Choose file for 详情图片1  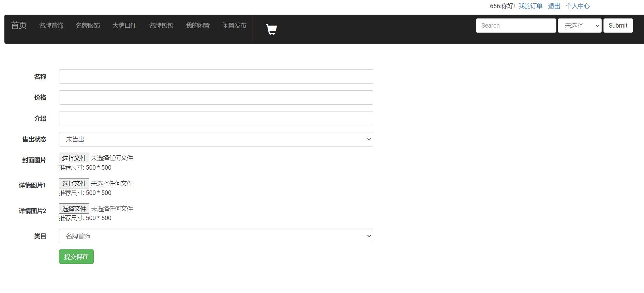(74, 183)
